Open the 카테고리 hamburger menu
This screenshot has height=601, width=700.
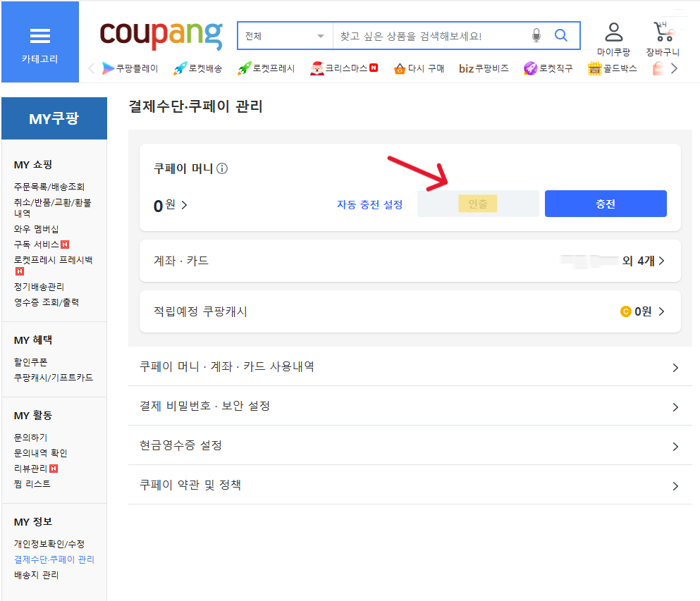(39, 35)
